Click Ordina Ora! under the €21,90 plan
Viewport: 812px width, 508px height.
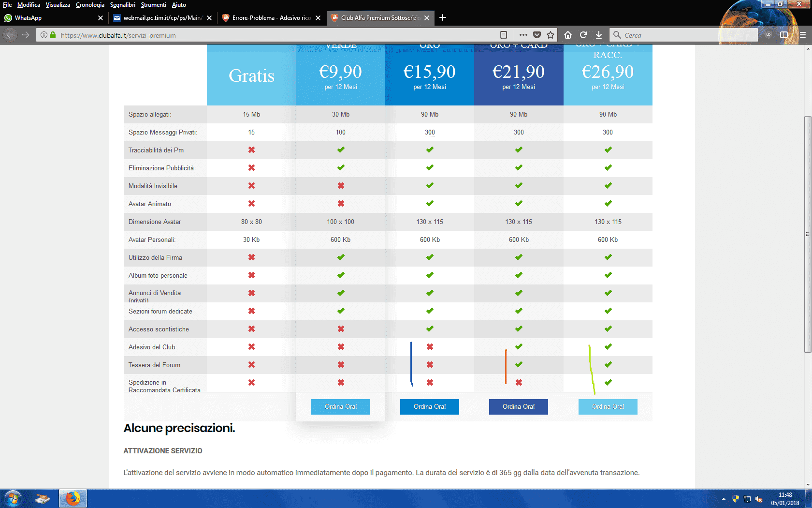pyautogui.click(x=519, y=407)
